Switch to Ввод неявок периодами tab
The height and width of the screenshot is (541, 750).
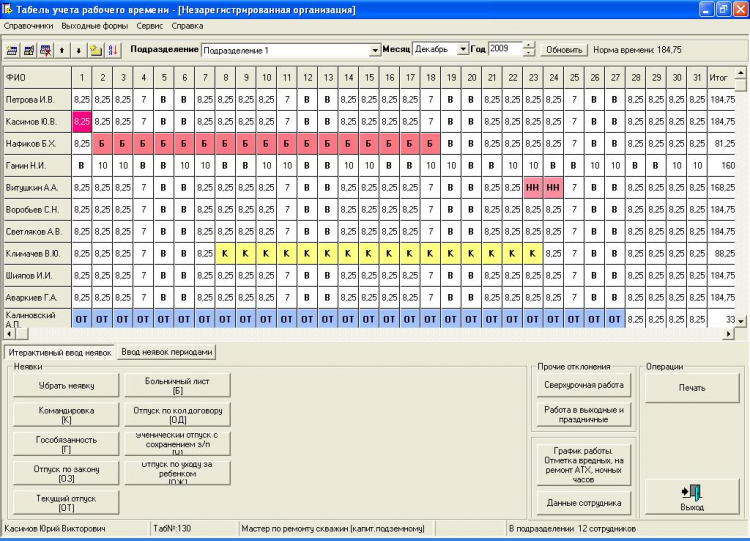167,352
